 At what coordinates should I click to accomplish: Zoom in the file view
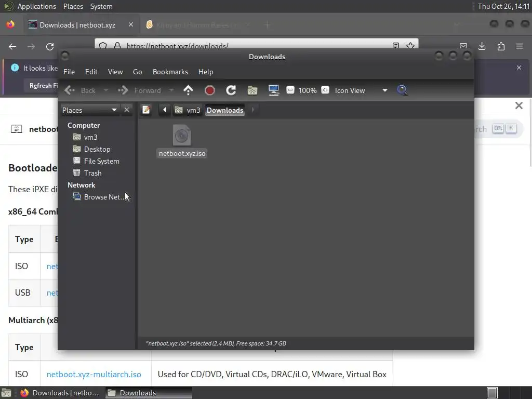coord(325,90)
